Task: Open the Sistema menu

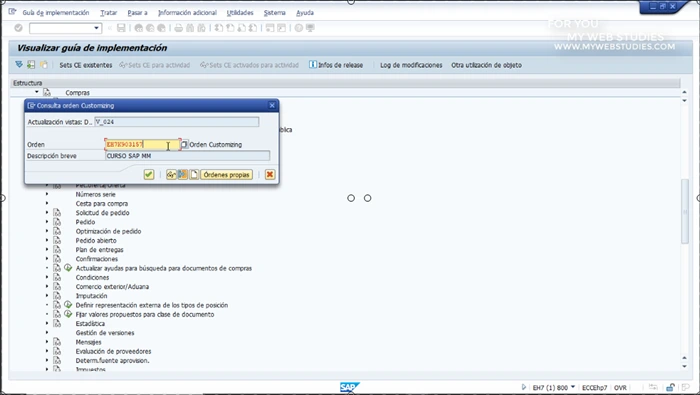Action: point(274,12)
